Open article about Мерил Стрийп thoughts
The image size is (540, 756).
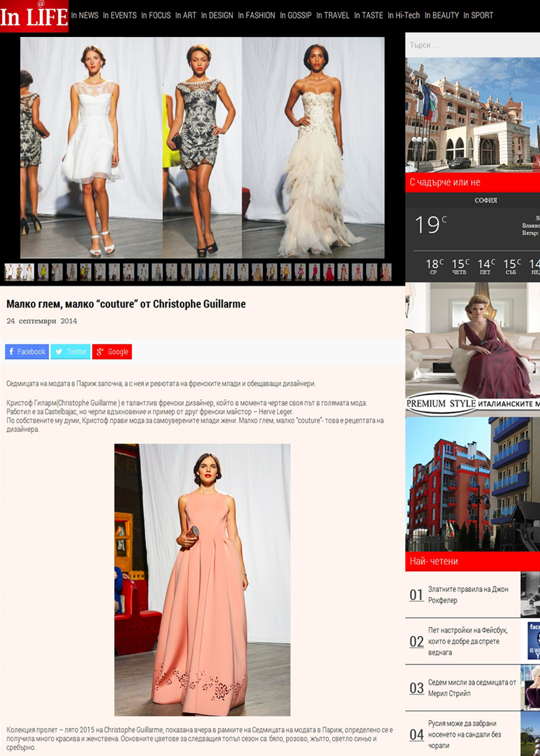(x=472, y=687)
